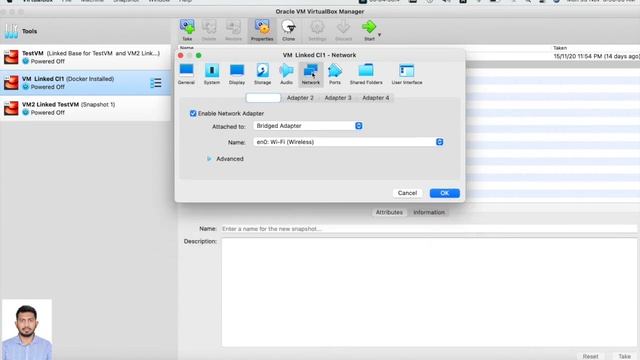640x360 pixels.
Task: Open the Attached to Bridged Adapter dropdown
Action: [308, 126]
